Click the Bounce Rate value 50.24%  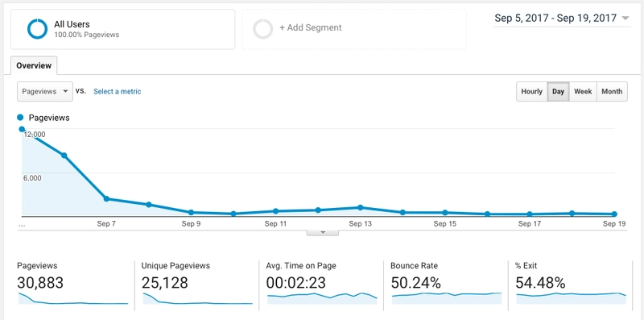[x=416, y=283]
